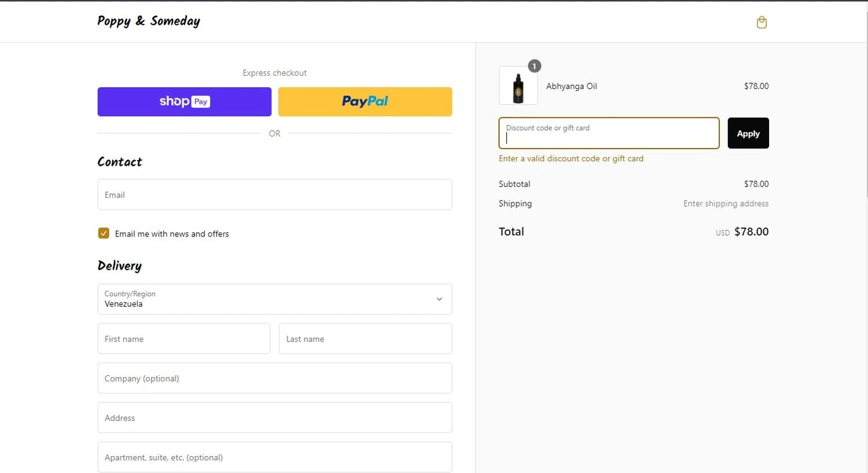The width and height of the screenshot is (868, 473).
Task: Click the Country/Region chevron arrow
Action: pos(439,299)
